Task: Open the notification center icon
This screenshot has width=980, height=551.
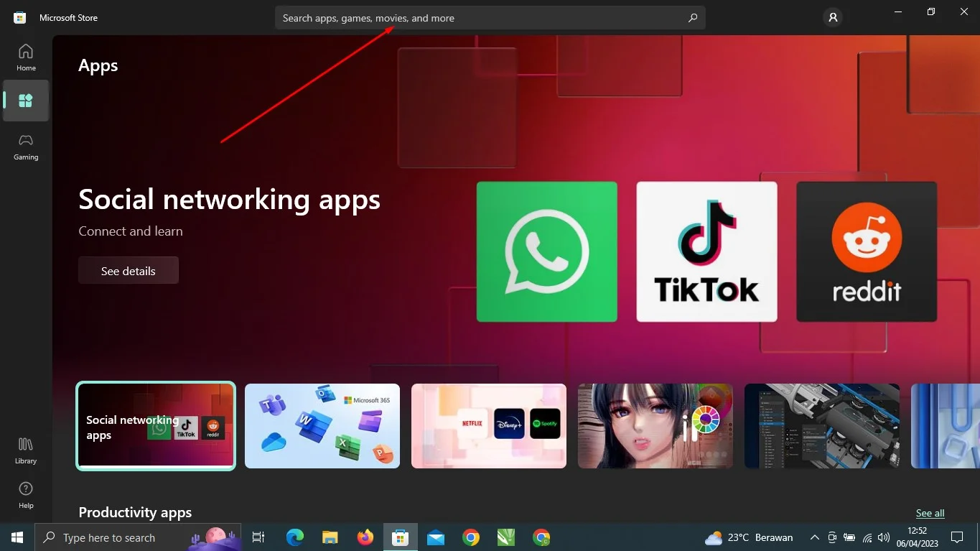Action: (957, 537)
